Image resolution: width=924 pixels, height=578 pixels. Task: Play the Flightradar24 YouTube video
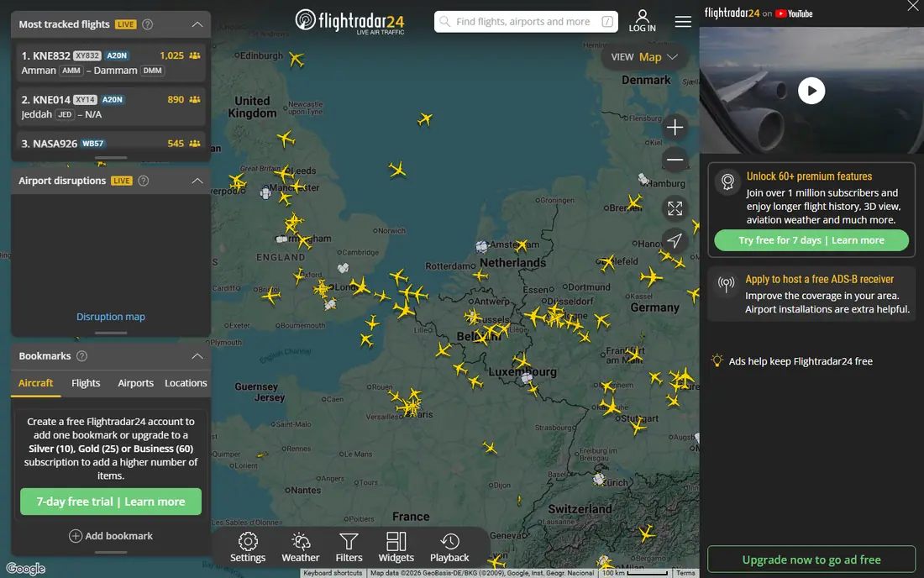pyautogui.click(x=811, y=91)
